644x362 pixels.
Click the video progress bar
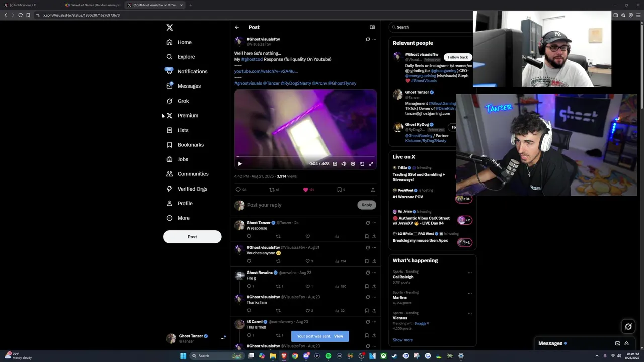click(305, 156)
